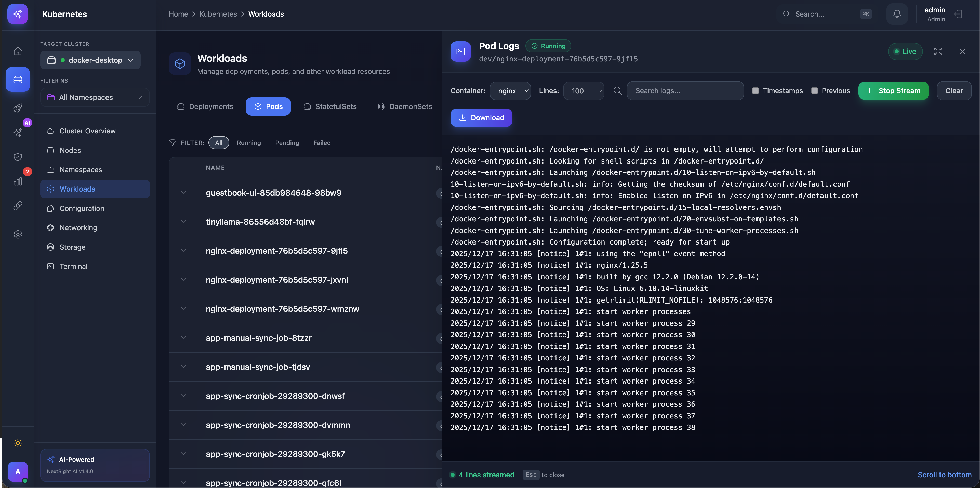View the analytics bar-chart icon with badge
Screen dimensions: 980x488
click(x=18, y=181)
